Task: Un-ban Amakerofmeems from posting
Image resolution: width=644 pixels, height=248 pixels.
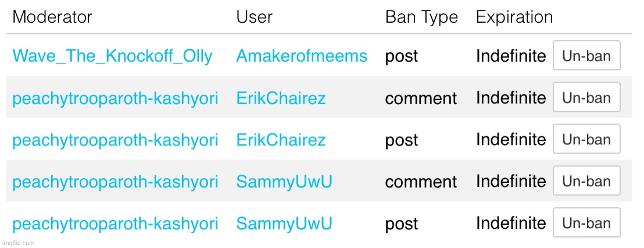Action: pyautogui.click(x=586, y=55)
